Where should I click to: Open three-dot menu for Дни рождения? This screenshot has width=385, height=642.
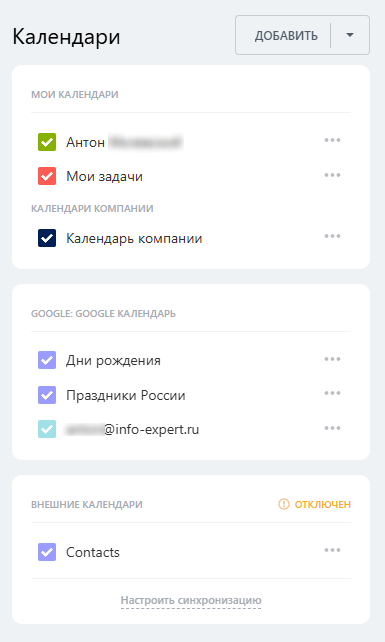(332, 359)
